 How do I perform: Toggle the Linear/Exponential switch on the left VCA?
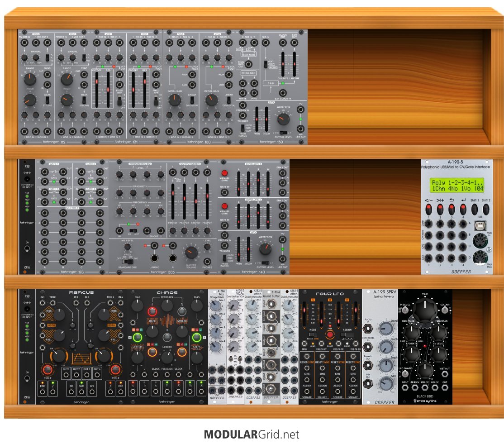coord(192,100)
